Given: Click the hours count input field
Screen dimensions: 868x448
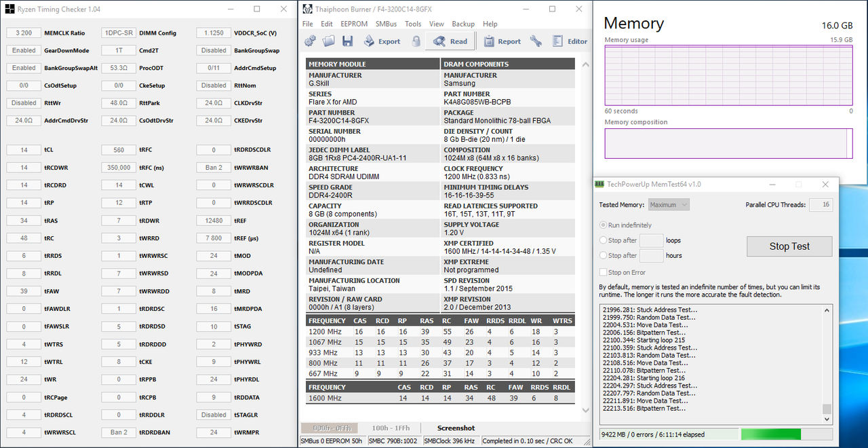Looking at the screenshot, I should click(652, 255).
